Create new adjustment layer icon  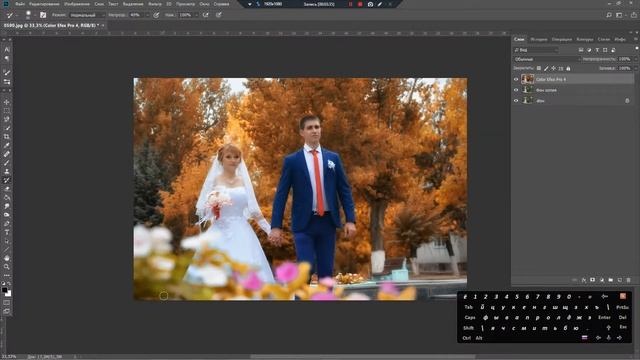602,280
